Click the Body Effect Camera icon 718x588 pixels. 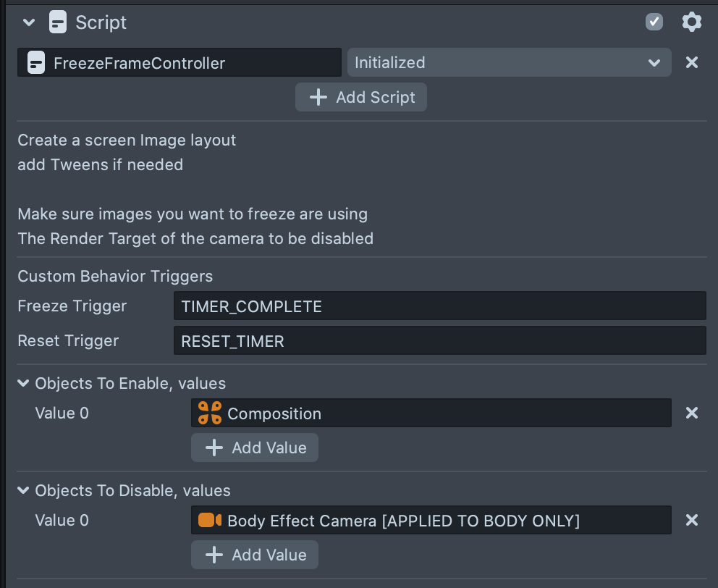[210, 521]
